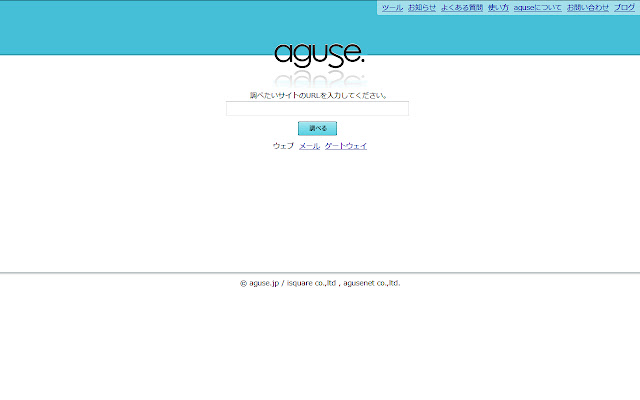Open the ツール link in top navigation
This screenshot has width=640, height=400.
(x=392, y=8)
